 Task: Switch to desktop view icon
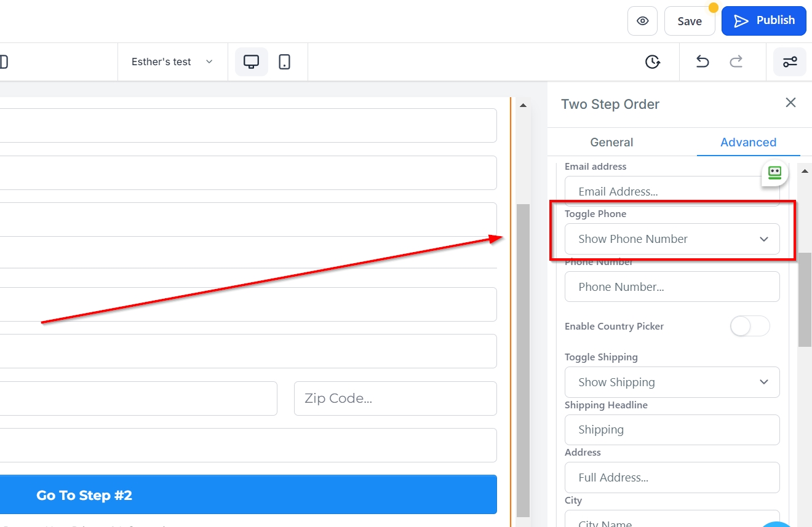(x=251, y=61)
